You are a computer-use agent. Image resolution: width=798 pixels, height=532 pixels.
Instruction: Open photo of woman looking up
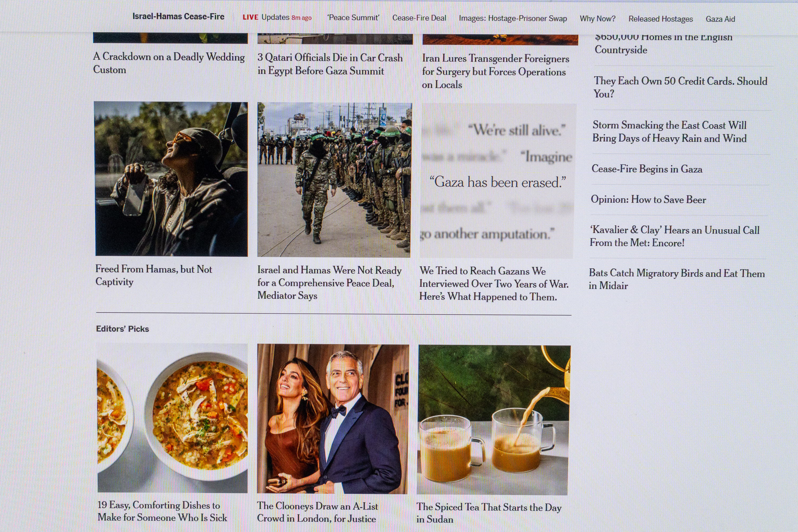tap(171, 179)
